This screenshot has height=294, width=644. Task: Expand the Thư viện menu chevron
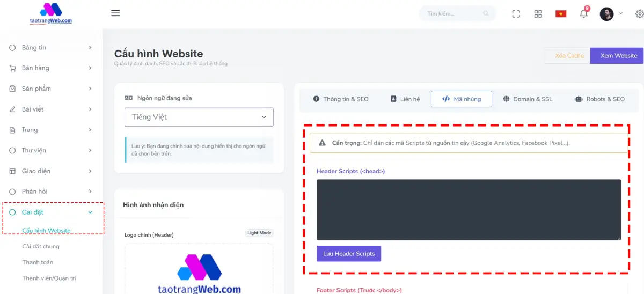90,150
